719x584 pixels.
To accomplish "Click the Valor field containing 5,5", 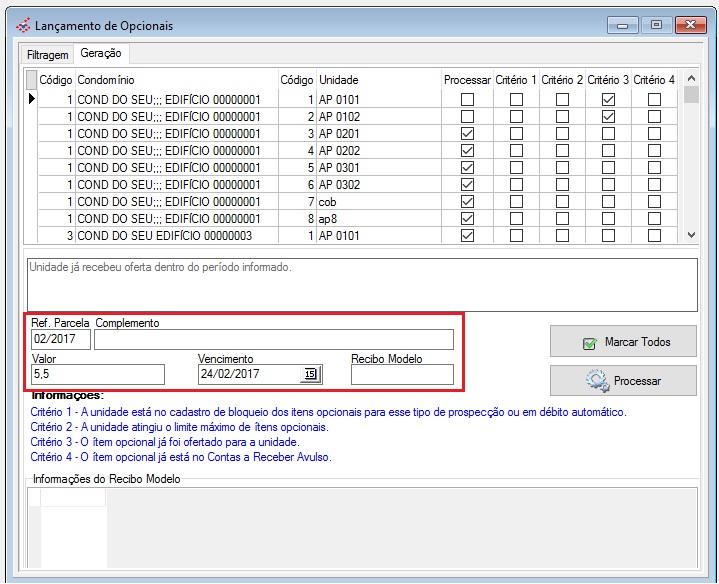I will click(97, 374).
